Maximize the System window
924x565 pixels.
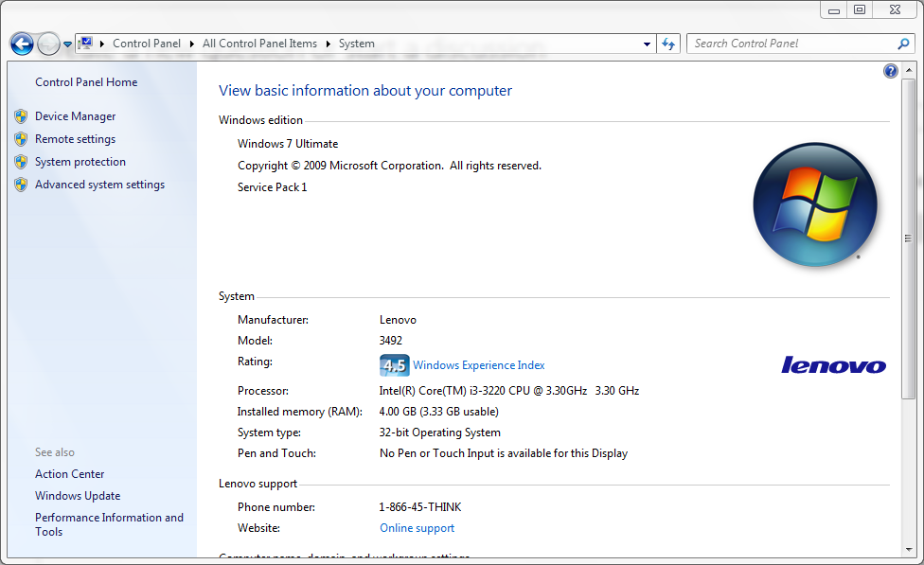pos(860,10)
